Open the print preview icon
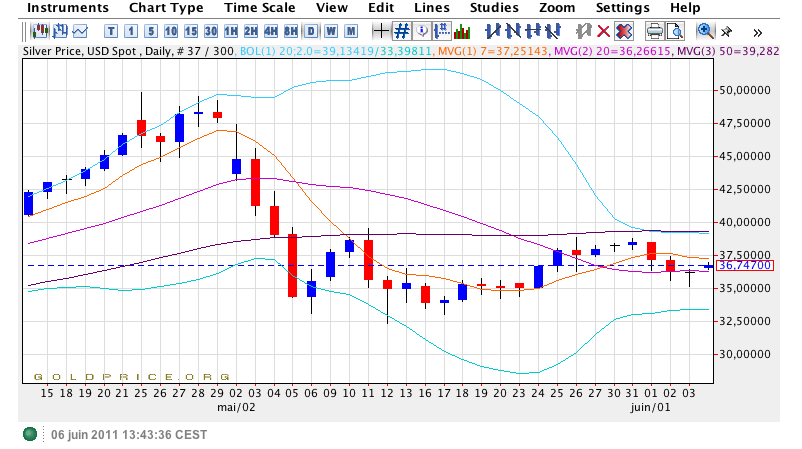 [678, 30]
